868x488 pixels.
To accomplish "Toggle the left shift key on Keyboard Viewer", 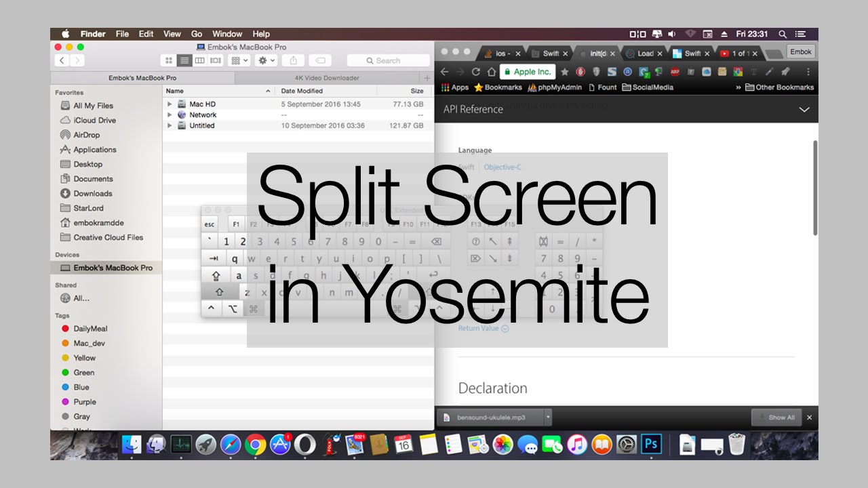I will coord(220,292).
